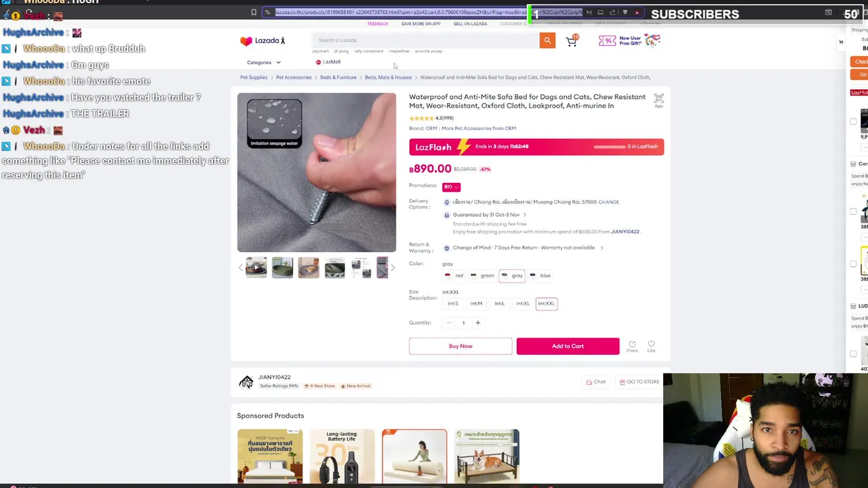Click the delivery location pin icon
868x488 pixels.
[446, 202]
